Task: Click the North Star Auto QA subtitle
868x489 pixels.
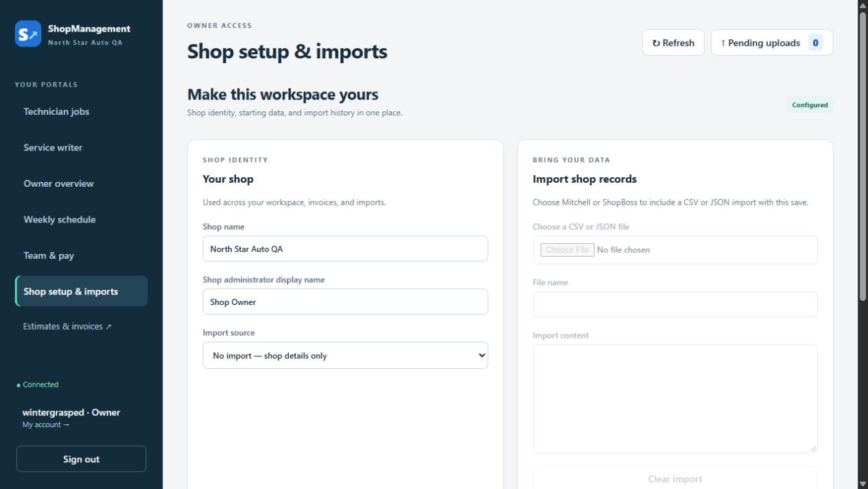Action: click(85, 43)
